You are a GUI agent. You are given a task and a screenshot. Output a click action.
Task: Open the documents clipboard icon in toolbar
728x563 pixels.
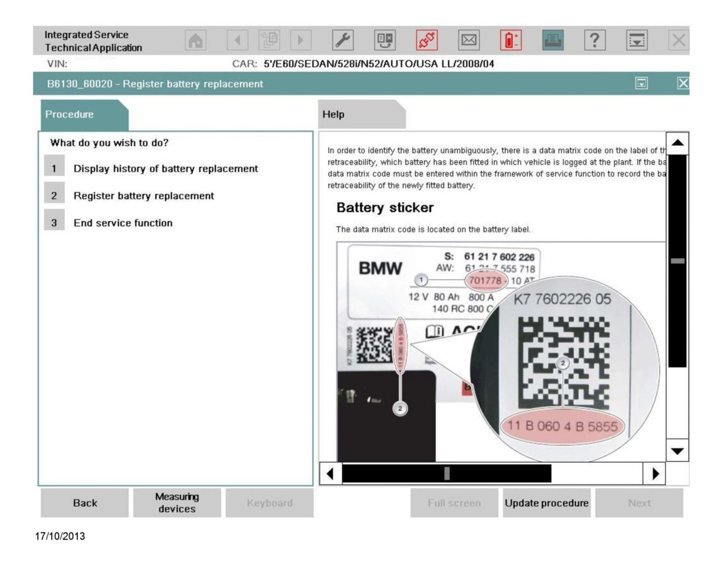[x=269, y=40]
